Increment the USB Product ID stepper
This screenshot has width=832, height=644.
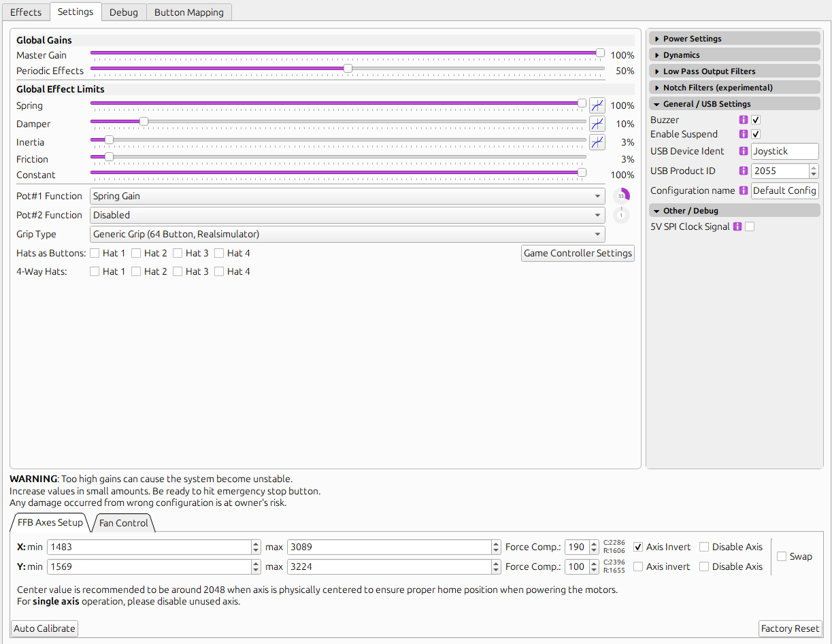(814, 167)
